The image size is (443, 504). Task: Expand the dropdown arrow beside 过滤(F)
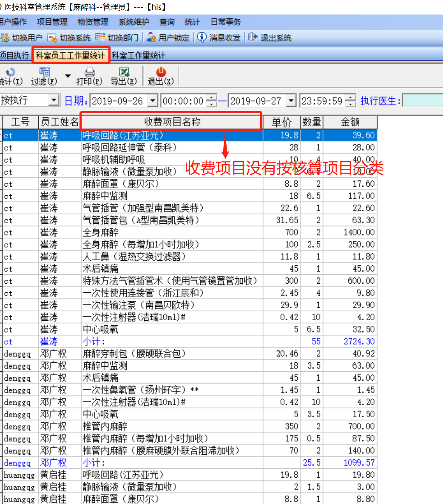click(x=68, y=76)
